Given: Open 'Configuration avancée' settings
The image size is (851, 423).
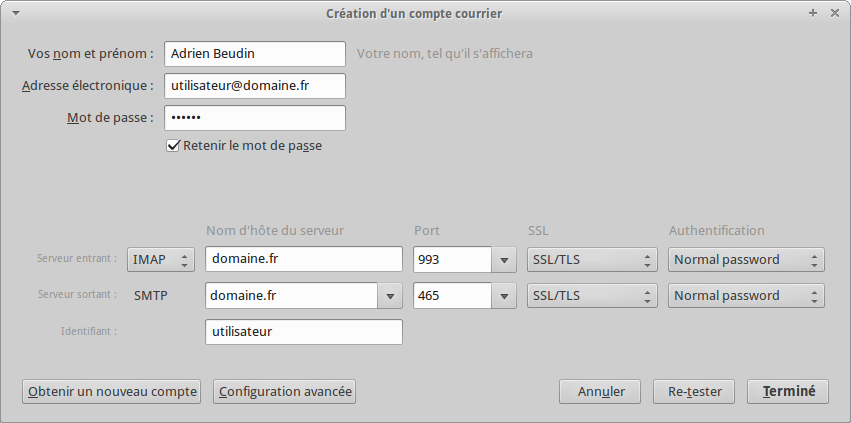Looking at the screenshot, I should point(284,392).
